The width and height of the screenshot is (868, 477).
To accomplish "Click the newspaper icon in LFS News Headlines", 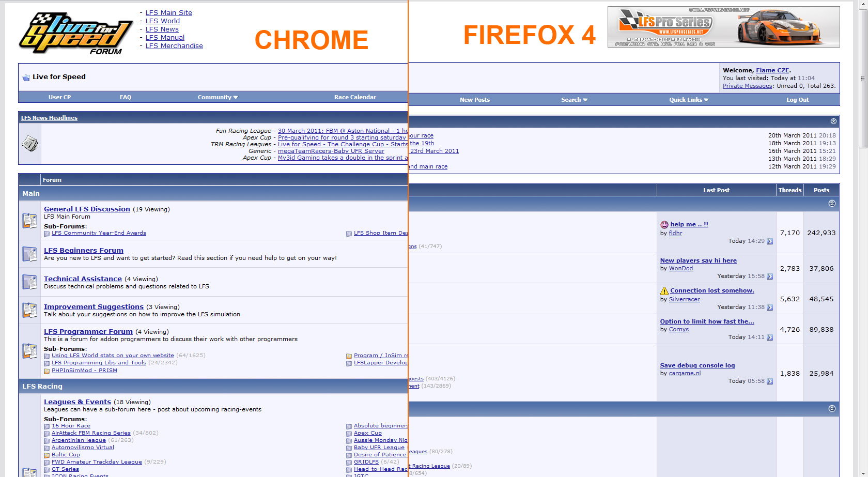I will click(x=29, y=144).
